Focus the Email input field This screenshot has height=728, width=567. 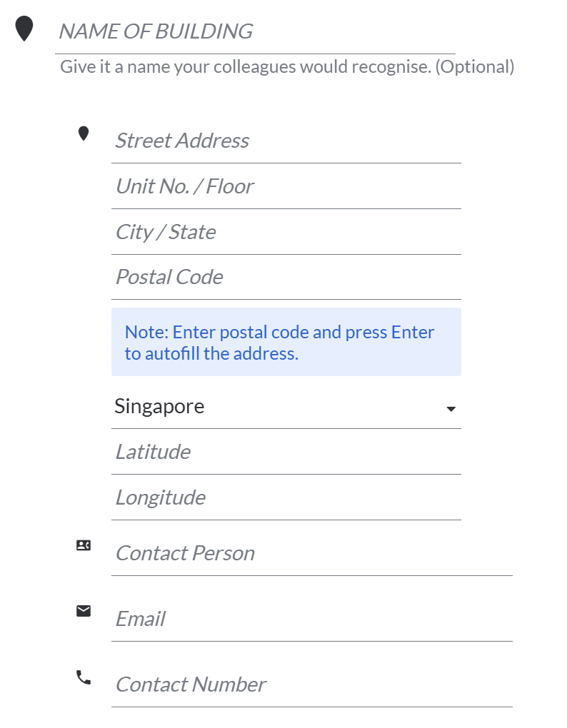pos(311,619)
